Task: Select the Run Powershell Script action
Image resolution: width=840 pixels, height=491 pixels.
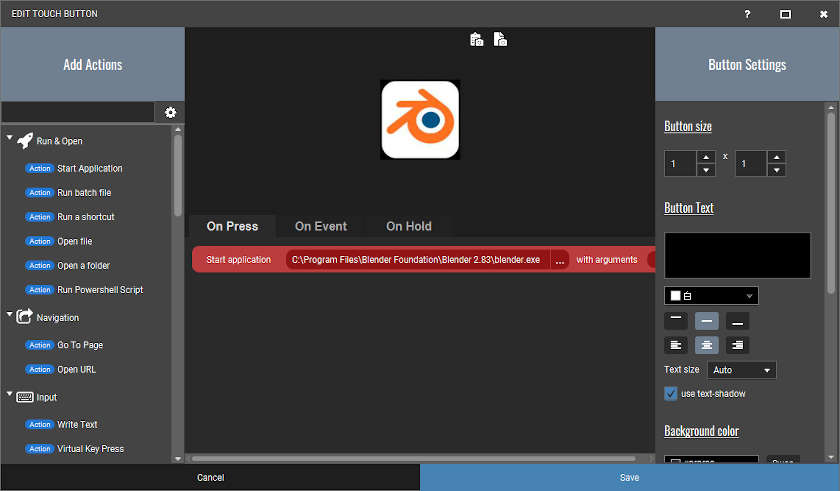Action: click(84, 290)
